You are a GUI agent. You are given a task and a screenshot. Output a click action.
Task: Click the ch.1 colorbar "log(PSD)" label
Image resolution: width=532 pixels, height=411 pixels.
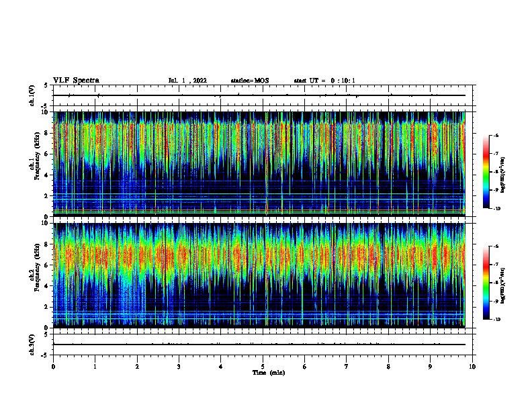tap(503, 175)
